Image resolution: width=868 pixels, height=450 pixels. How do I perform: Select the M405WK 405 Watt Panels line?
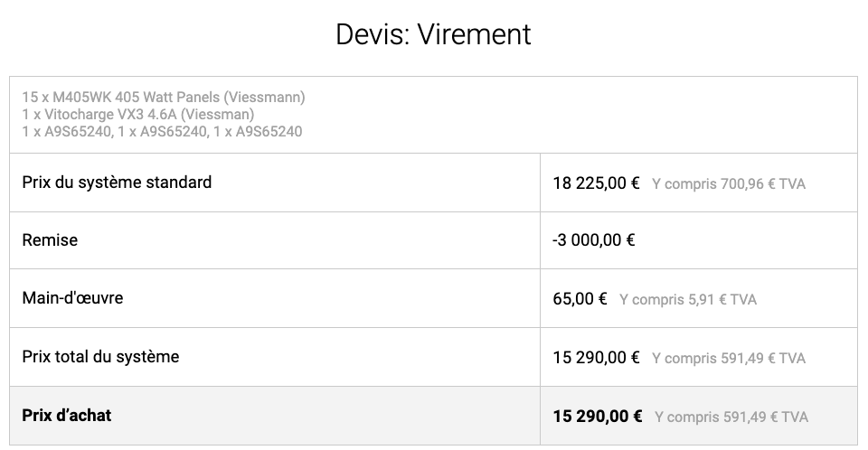point(164,97)
